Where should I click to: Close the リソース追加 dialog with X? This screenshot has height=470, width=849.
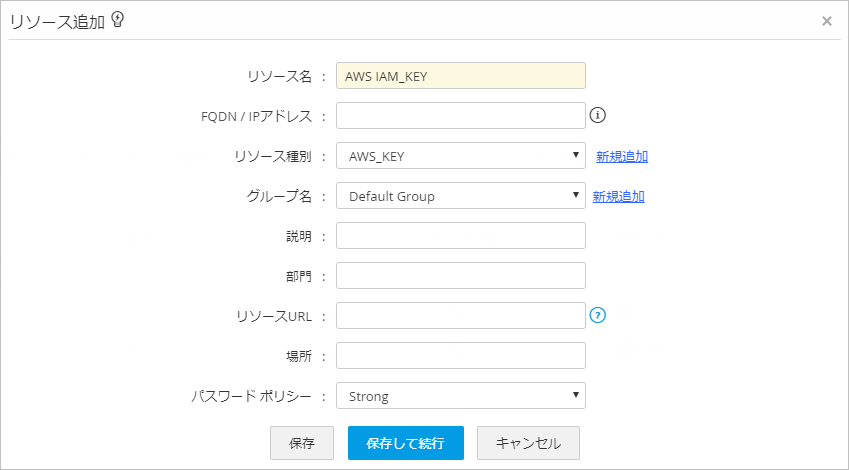coord(827,21)
